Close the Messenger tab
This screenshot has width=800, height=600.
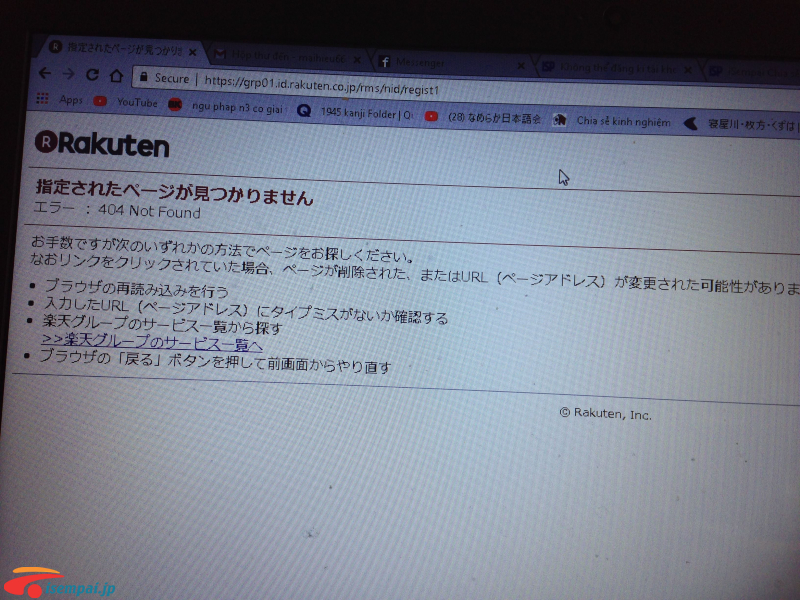[521, 66]
